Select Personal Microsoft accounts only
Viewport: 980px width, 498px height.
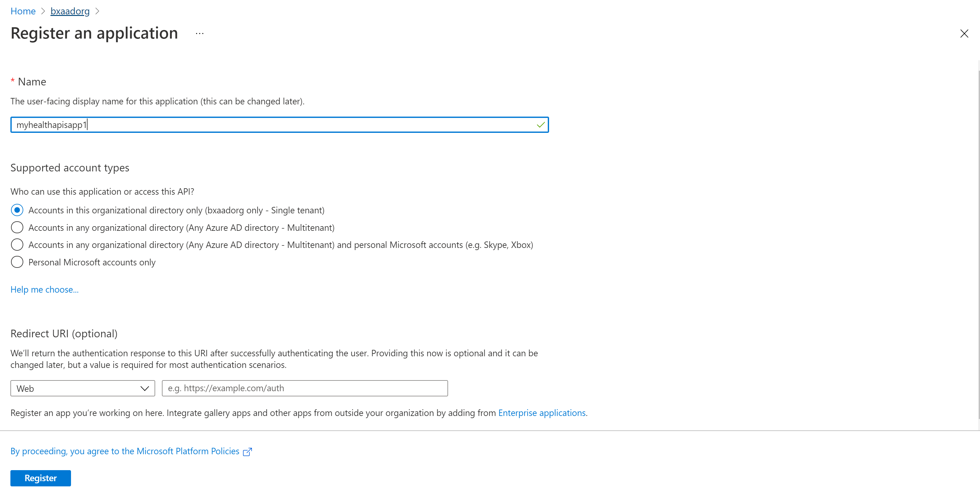tap(17, 262)
